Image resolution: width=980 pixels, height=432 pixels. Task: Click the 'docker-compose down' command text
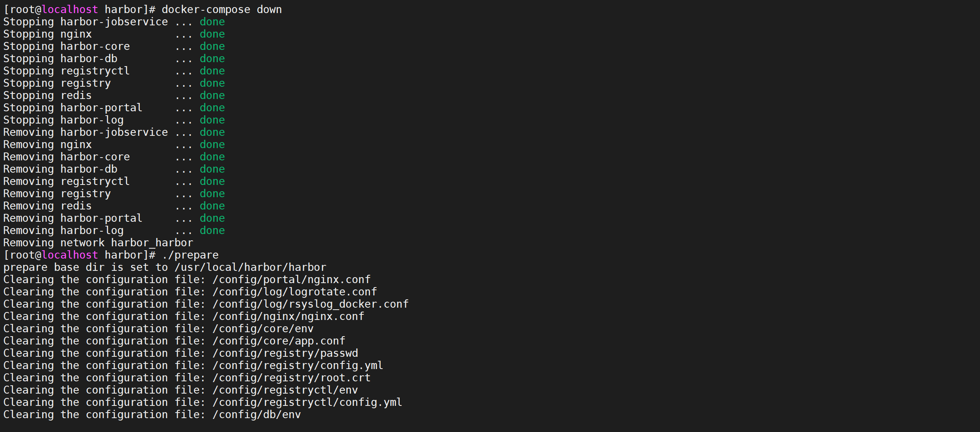(222, 10)
